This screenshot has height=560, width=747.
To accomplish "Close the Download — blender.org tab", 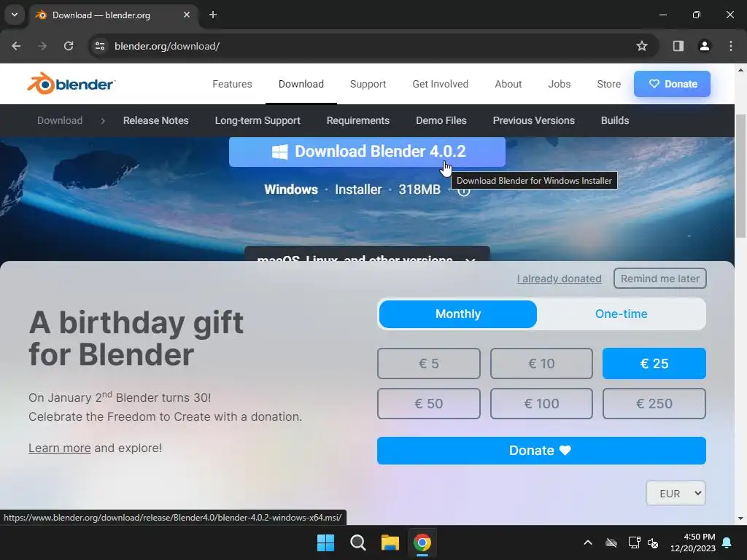I will tap(187, 15).
